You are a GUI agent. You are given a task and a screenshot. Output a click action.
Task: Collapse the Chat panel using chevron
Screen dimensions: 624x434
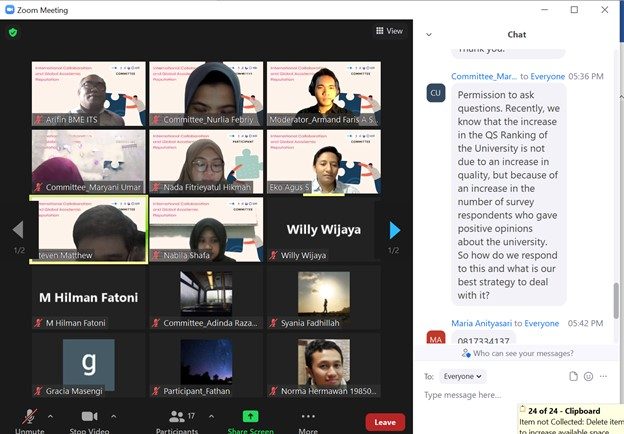click(x=429, y=34)
